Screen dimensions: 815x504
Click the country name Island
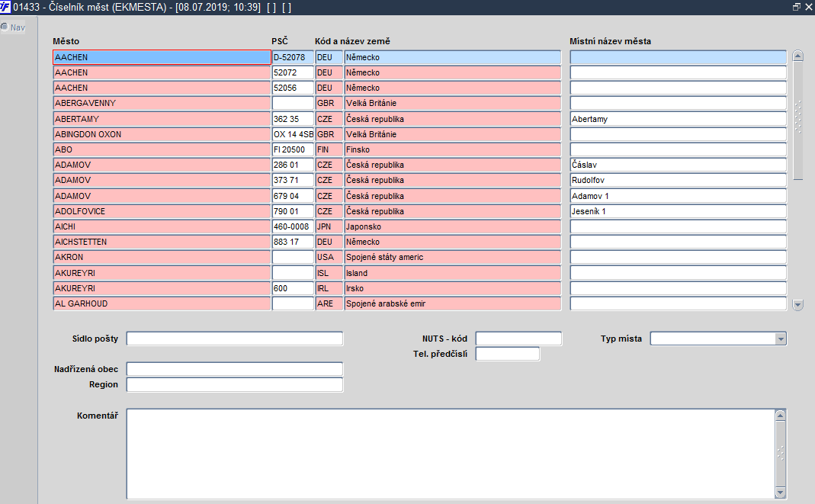coord(453,273)
